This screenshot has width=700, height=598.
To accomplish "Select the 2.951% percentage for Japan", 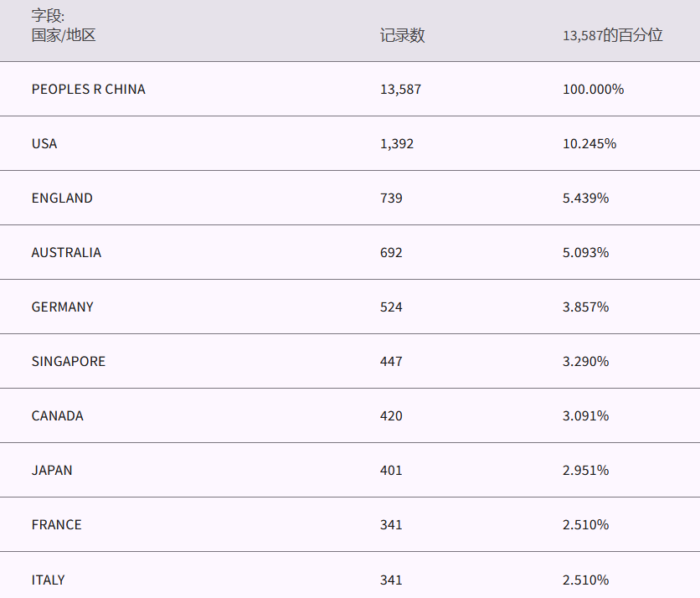I will (x=585, y=470).
